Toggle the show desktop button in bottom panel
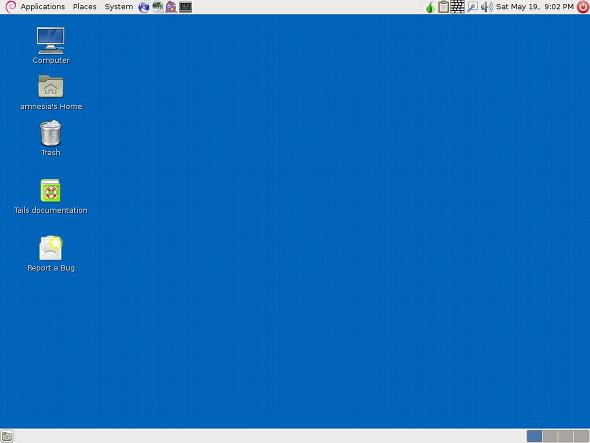Image resolution: width=590 pixels, height=443 pixels. point(7,437)
